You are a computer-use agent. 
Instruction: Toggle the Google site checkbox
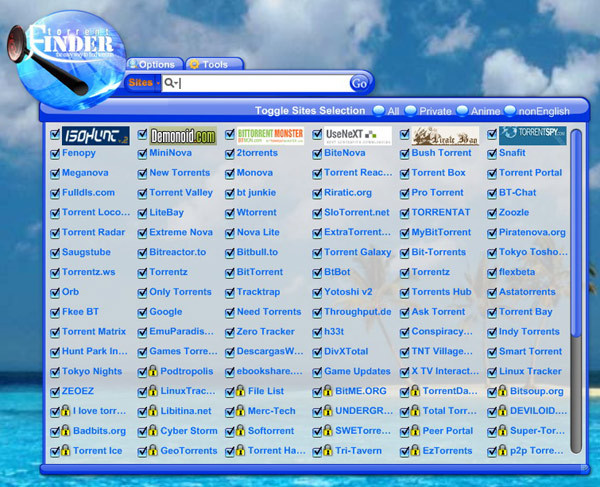(142, 313)
